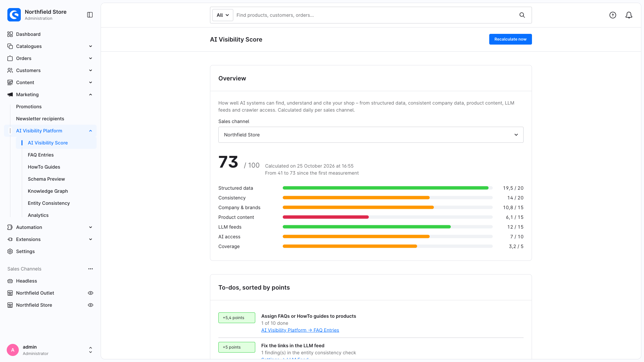Click the Marketing megaphone icon
644x362 pixels.
[x=10, y=95]
